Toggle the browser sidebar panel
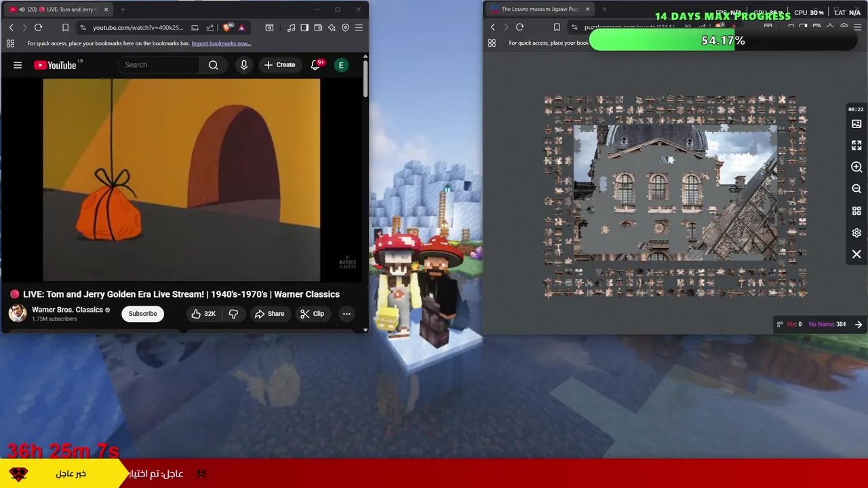This screenshot has width=868, height=488. [x=304, y=28]
